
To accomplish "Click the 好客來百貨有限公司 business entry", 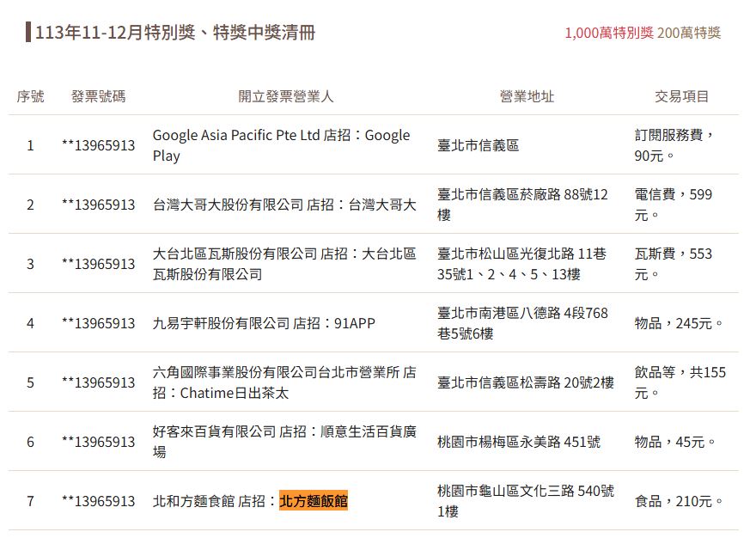I will pyautogui.click(x=283, y=442).
